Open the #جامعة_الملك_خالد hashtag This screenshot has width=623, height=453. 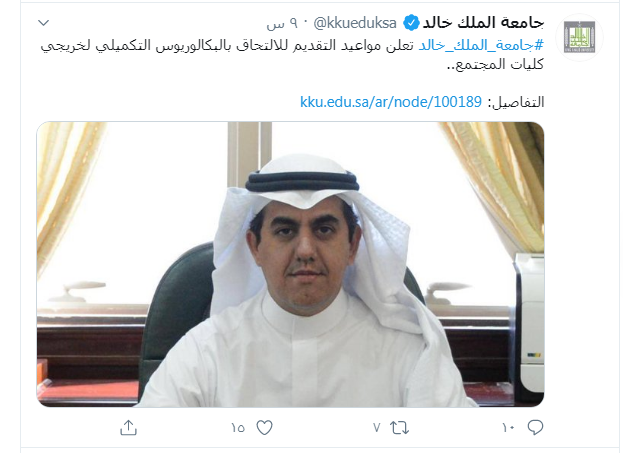pos(481,45)
